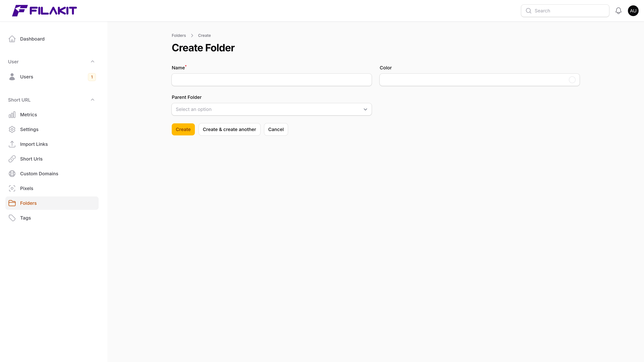Click the Users person icon
This screenshot has height=362, width=644.
click(12, 77)
